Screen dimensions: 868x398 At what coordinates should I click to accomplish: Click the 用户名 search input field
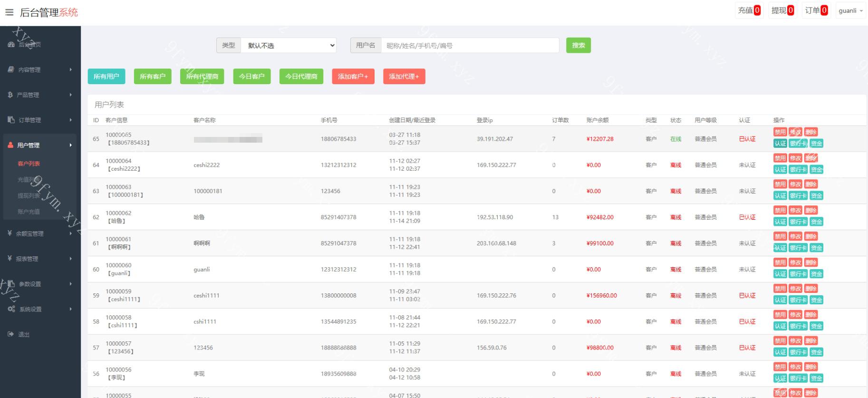[470, 45]
